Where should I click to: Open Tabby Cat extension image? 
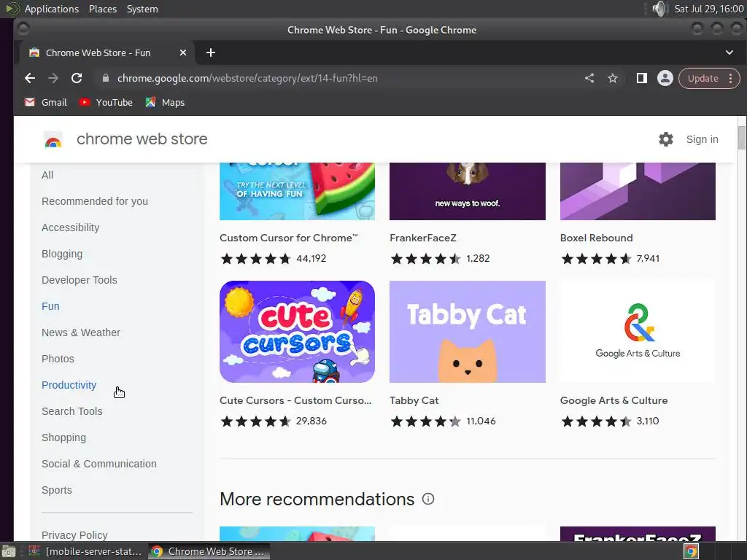coord(468,332)
